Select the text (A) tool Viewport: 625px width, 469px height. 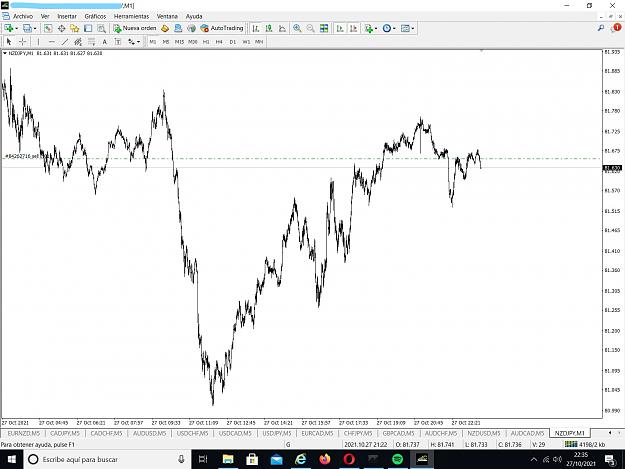pos(104,41)
